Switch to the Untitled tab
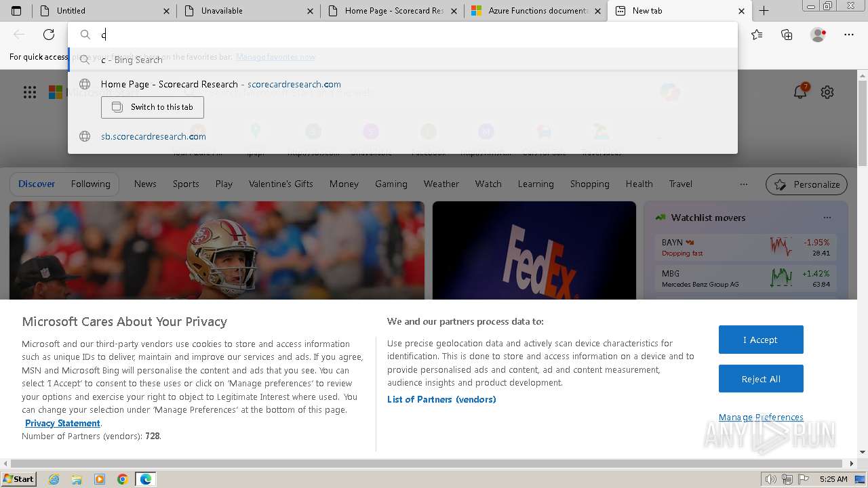 [x=104, y=11]
